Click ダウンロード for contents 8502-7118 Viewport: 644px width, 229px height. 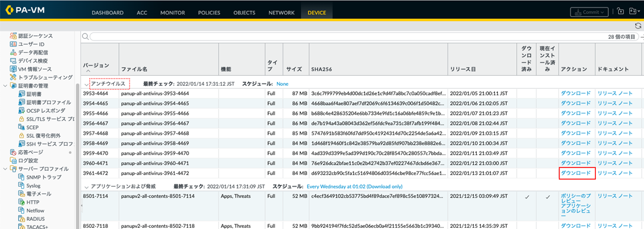576,225
